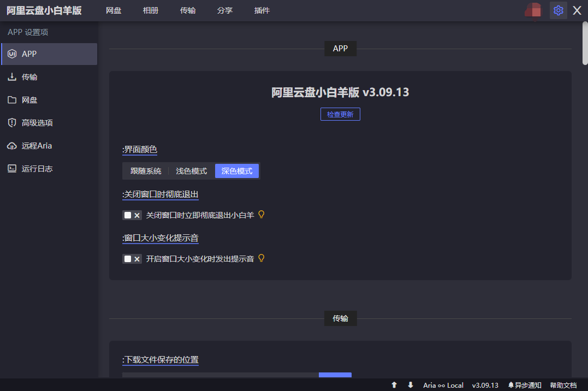This screenshot has width=588, height=391.
Task: Click Aria ∞ Local status entry
Action: [443, 386]
